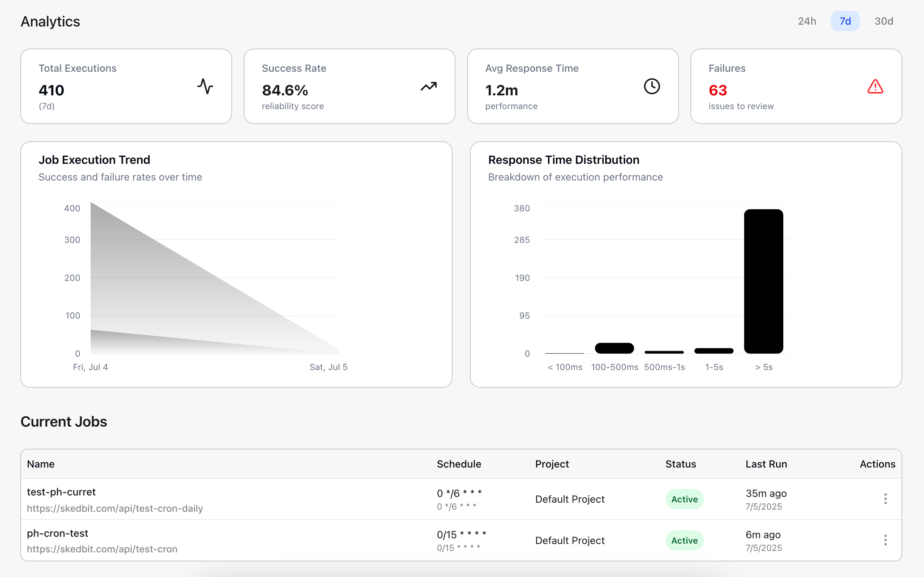Image resolution: width=924 pixels, height=577 pixels.
Task: Switch time range to 30d
Action: click(x=883, y=21)
